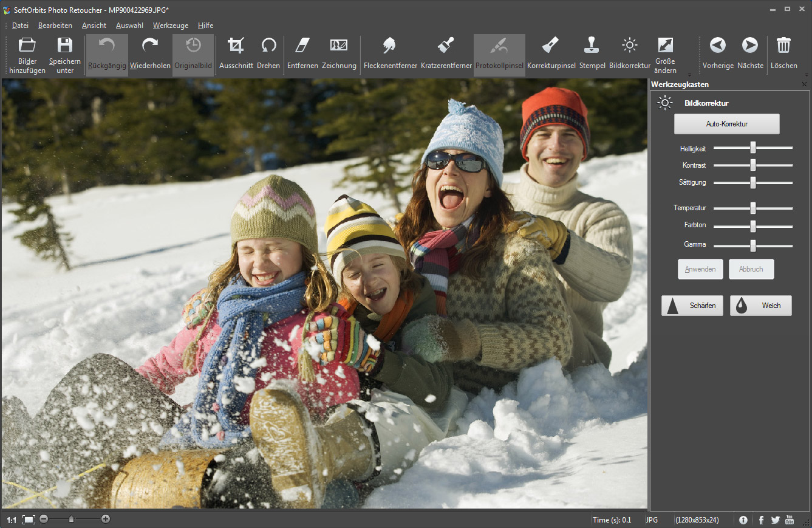Screen dimensions: 812x528
Task: Select the Fleckenentferner tool
Action: (x=389, y=54)
